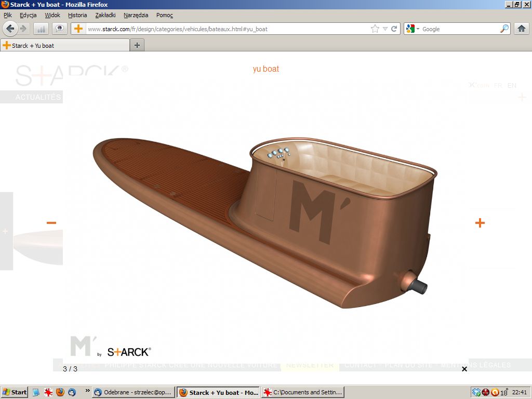Open the Historia menu
532x399 pixels.
[77, 15]
